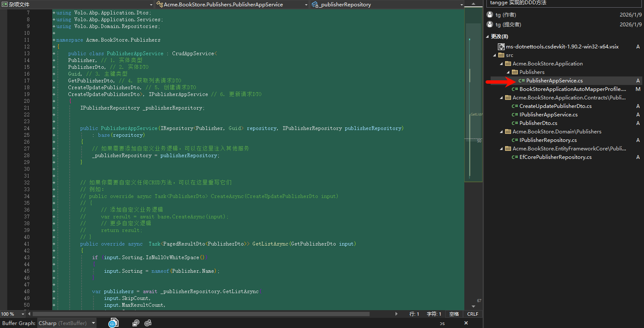The width and height of the screenshot is (644, 328).
Task: Click C# icon of CreateUpdatePublisherDto.cs
Action: tap(515, 106)
